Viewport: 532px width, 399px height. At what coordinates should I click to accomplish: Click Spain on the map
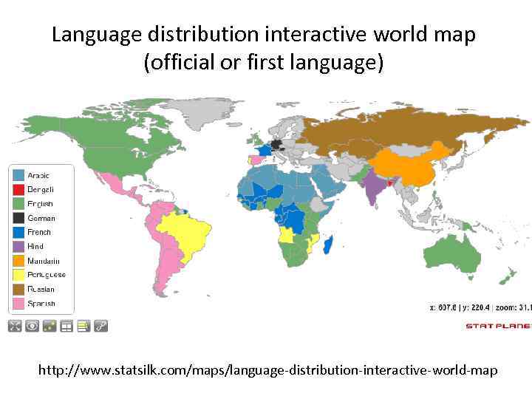257,160
